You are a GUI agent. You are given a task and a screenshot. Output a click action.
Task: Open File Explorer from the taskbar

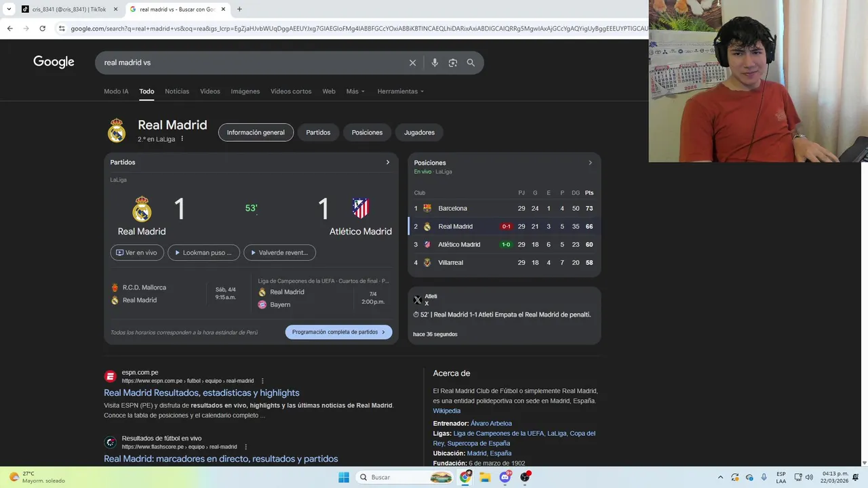click(485, 477)
